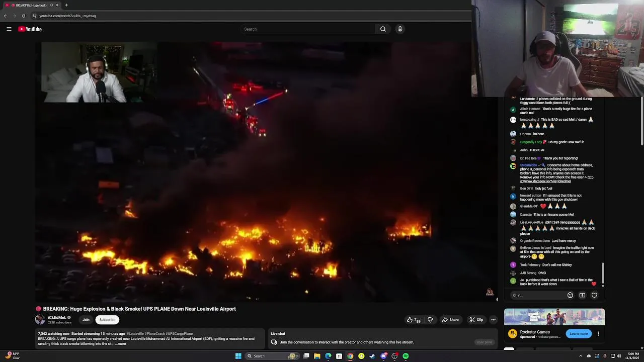Image resolution: width=644 pixels, height=362 pixels.
Task: Create a Clip of the stream
Action: [x=476, y=320]
